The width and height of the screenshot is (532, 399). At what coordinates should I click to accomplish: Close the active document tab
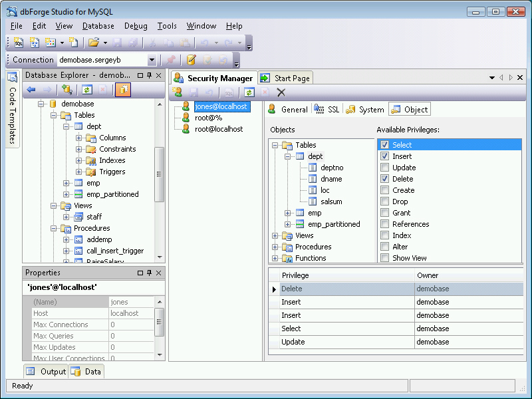[x=520, y=78]
